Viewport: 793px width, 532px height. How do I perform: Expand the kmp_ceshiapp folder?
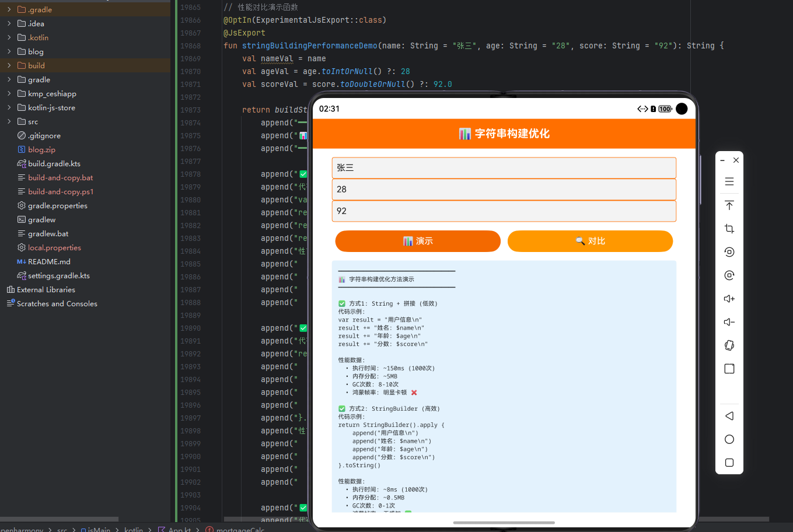pyautogui.click(x=9, y=93)
